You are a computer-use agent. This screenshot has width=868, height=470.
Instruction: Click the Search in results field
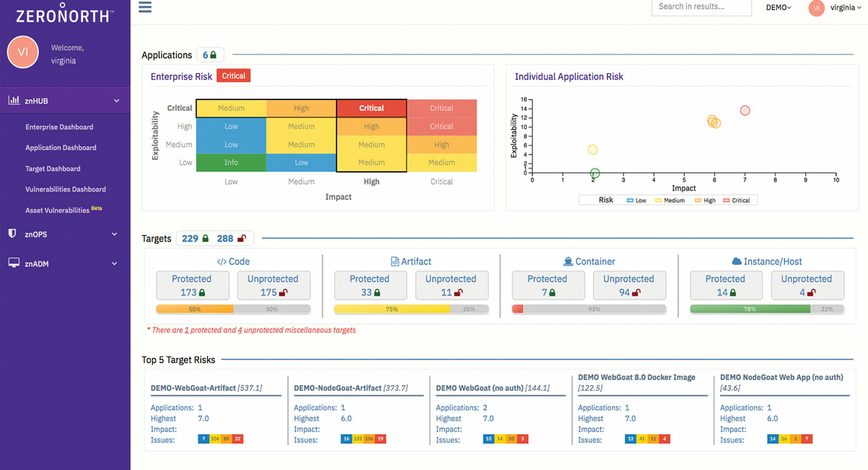click(701, 7)
